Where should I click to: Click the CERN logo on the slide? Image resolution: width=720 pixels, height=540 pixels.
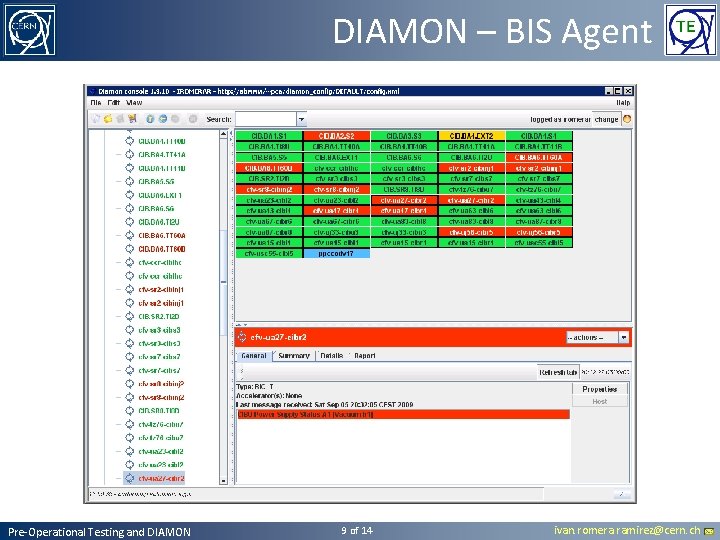[30, 30]
